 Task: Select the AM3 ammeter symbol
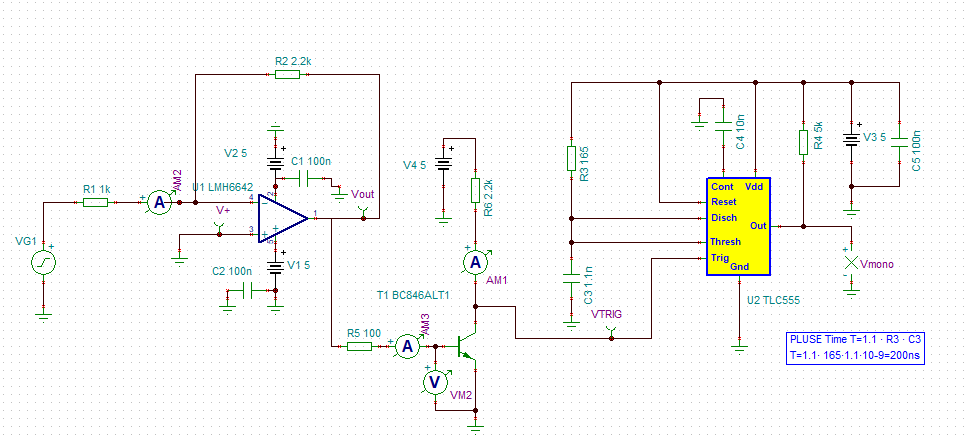pyautogui.click(x=407, y=346)
